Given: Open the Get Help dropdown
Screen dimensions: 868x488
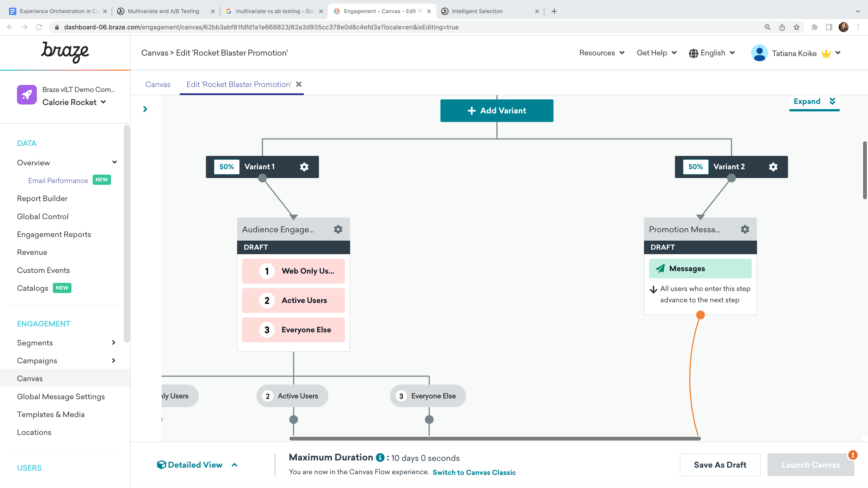Looking at the screenshot, I should pyautogui.click(x=656, y=53).
